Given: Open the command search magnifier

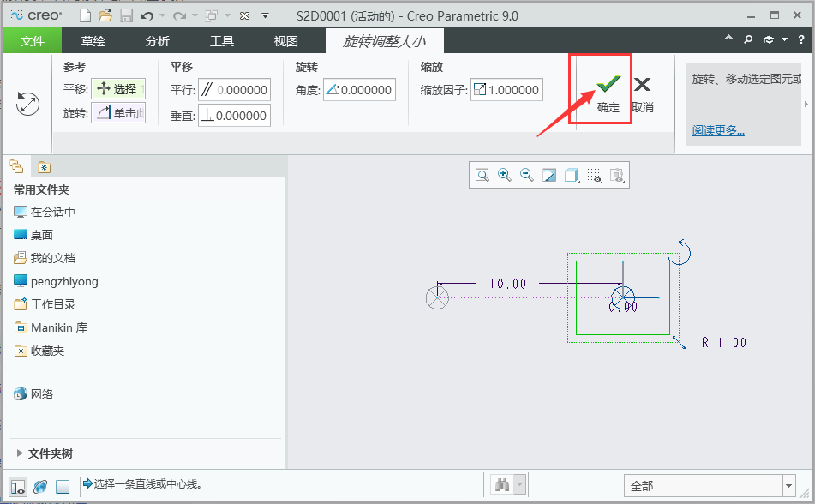Looking at the screenshot, I should 748,39.
